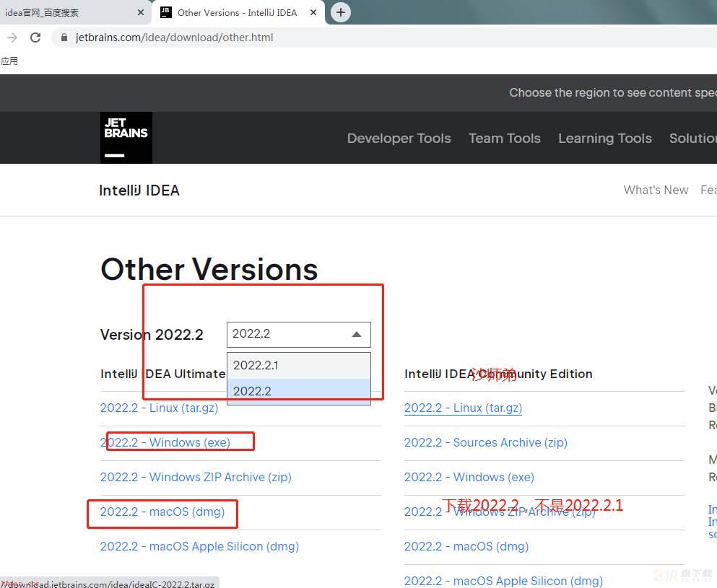The width and height of the screenshot is (717, 588).
Task: Click the Choose the region banner text
Action: (x=613, y=93)
